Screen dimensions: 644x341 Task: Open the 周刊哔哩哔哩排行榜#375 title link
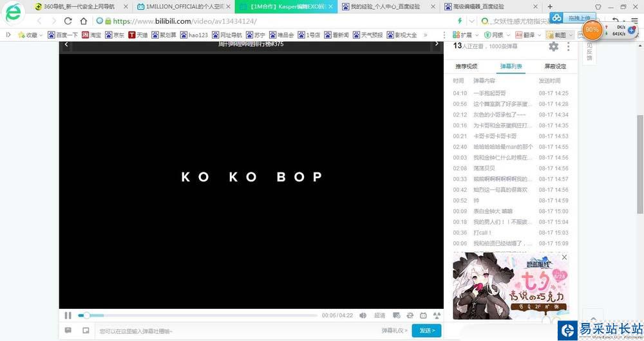pyautogui.click(x=251, y=44)
